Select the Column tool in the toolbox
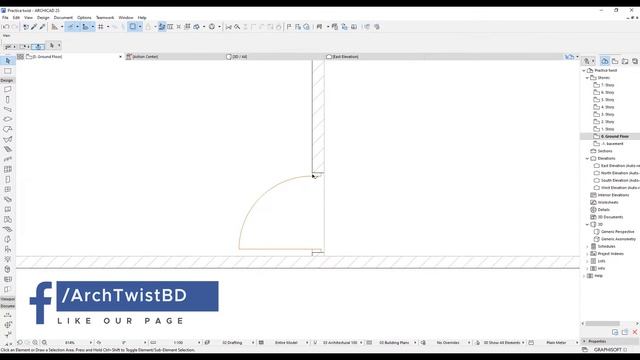This screenshot has height=360, width=640. pos(8,100)
